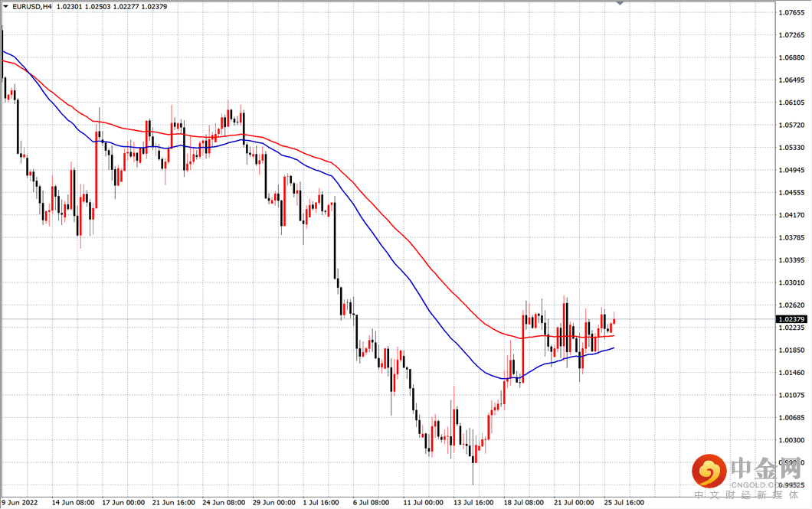Click the 1.03010 price axis label
Image resolution: width=812 pixels, height=509 pixels.
pyautogui.click(x=792, y=282)
